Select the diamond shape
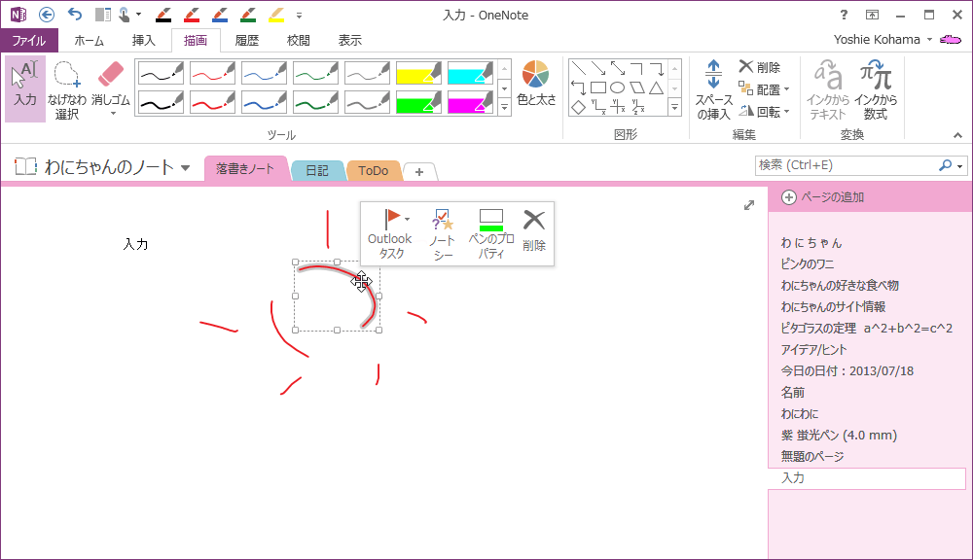This screenshot has height=560, width=973. 578,107
